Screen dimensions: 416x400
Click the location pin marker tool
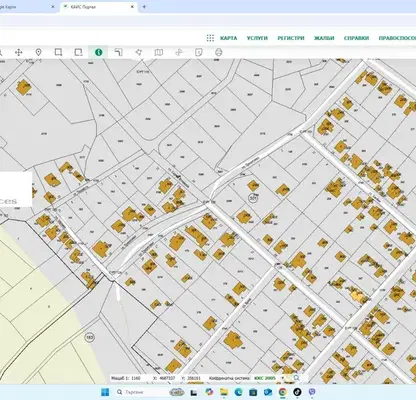[38, 52]
